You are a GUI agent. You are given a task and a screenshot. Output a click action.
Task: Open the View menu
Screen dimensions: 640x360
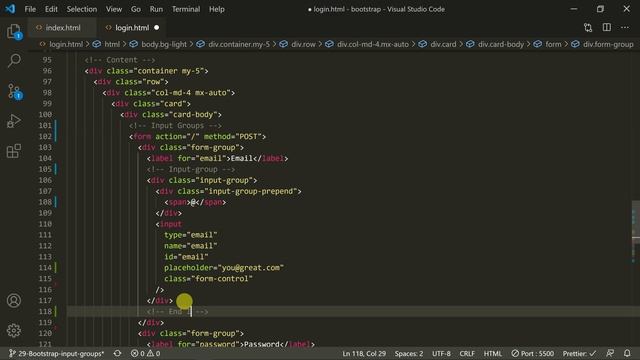point(114,9)
